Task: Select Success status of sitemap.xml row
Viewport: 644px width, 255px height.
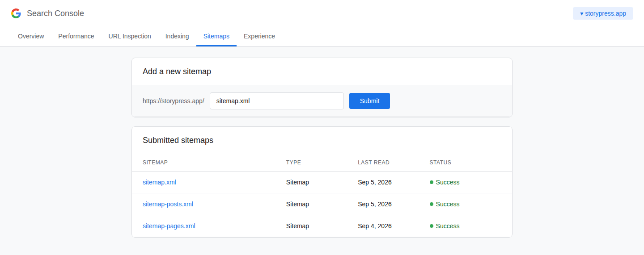Action: 445,182
